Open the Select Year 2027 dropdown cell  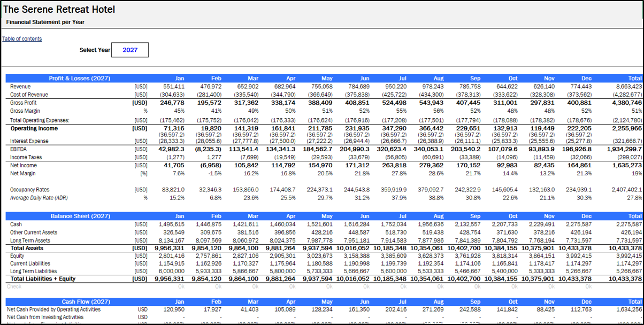pyautogui.click(x=130, y=50)
